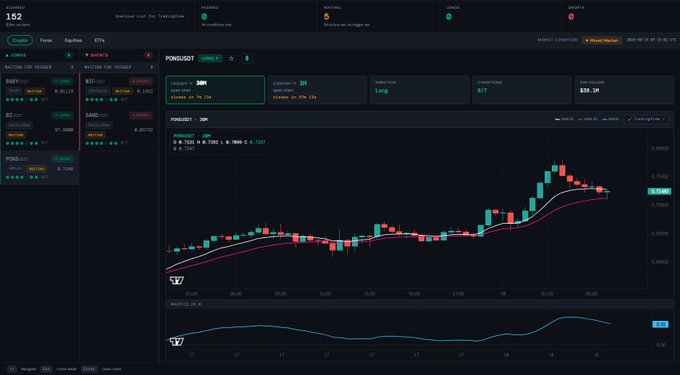Click the 0.72480 current price label on the axis
Image resolution: width=680 pixels, height=375 pixels.
coord(659,191)
